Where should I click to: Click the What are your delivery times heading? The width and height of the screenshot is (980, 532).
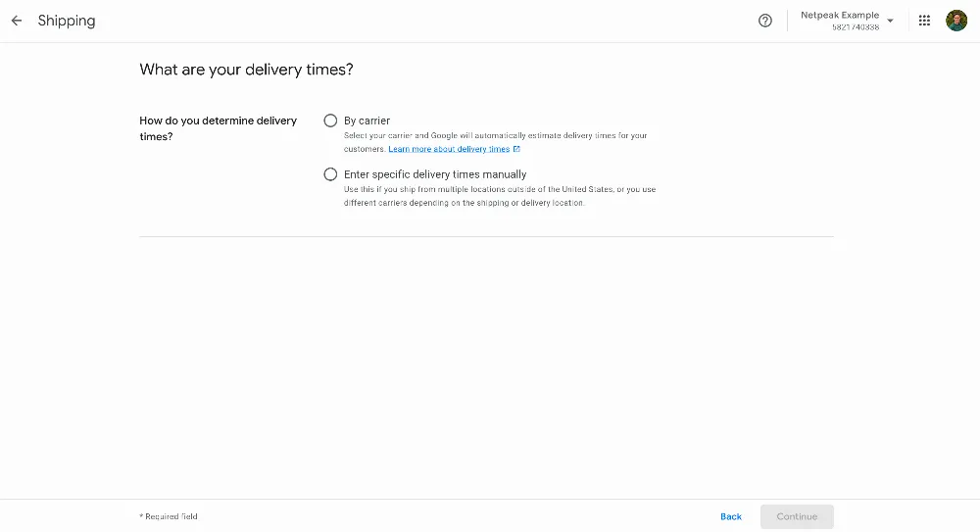[x=246, y=70]
